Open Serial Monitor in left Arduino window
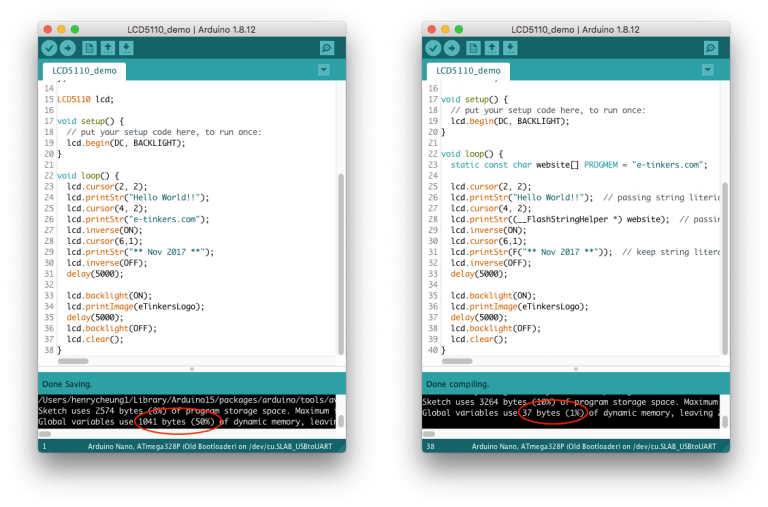 point(327,48)
